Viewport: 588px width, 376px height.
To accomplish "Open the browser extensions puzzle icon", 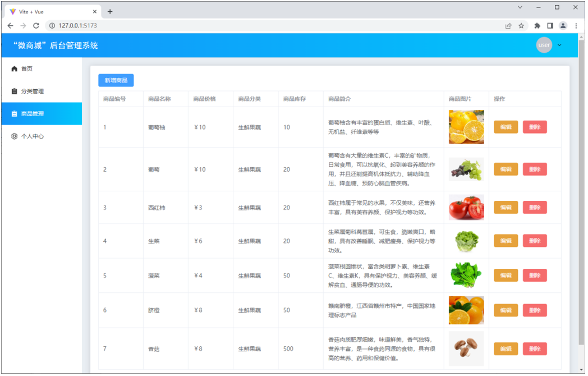I will (537, 26).
